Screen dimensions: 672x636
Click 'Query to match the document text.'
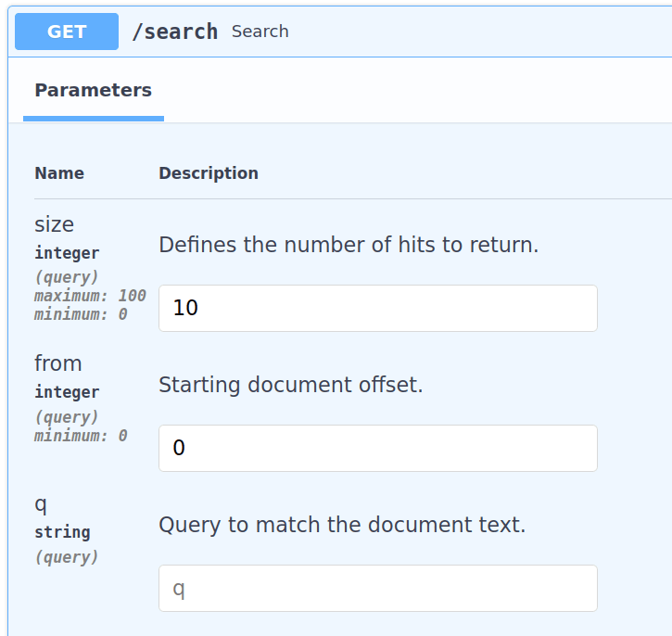[x=342, y=525]
